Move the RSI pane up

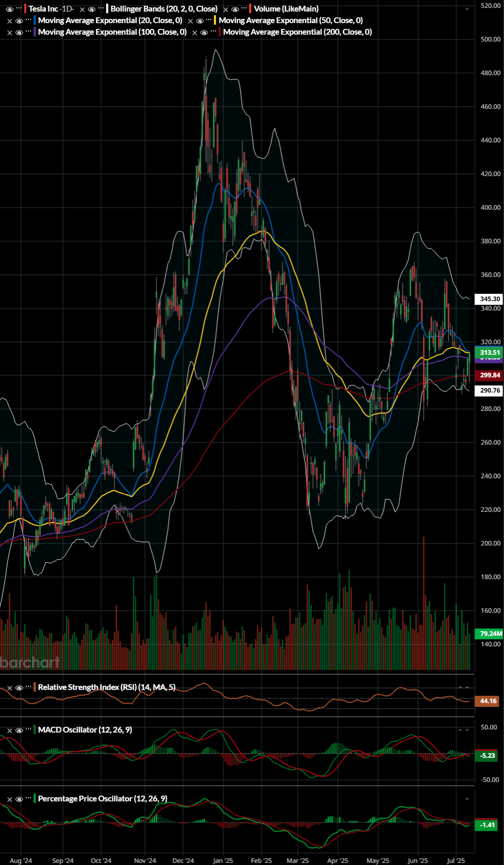pyautogui.click(x=460, y=687)
